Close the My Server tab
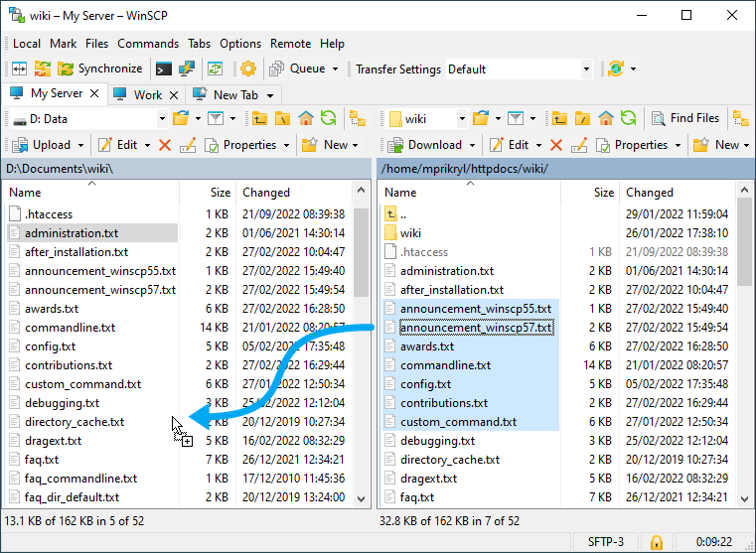This screenshot has height=553, width=756. [95, 93]
